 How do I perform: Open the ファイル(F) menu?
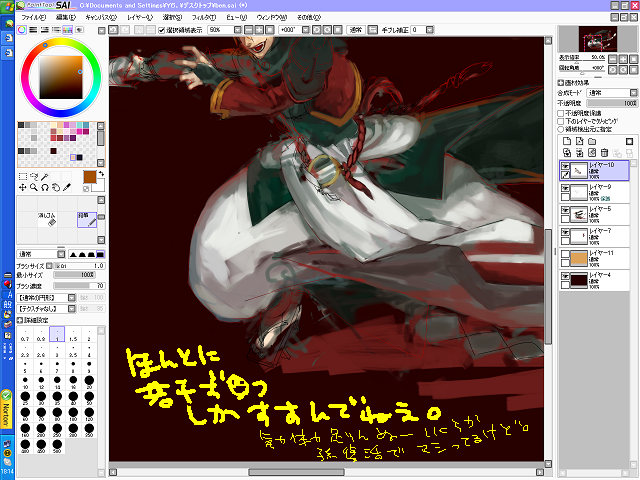(33, 17)
